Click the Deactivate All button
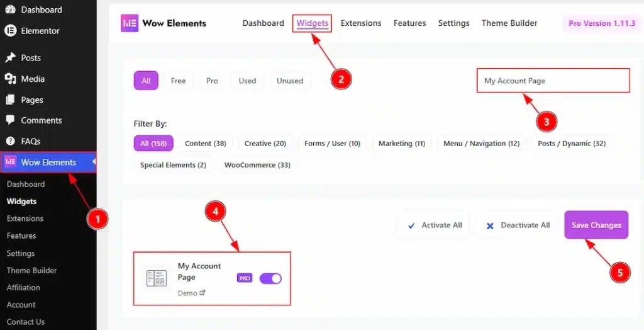 click(x=518, y=225)
